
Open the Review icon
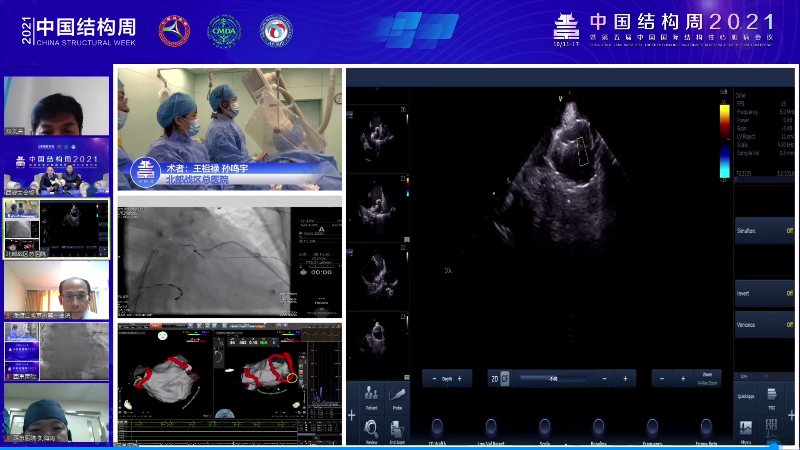coord(372,428)
